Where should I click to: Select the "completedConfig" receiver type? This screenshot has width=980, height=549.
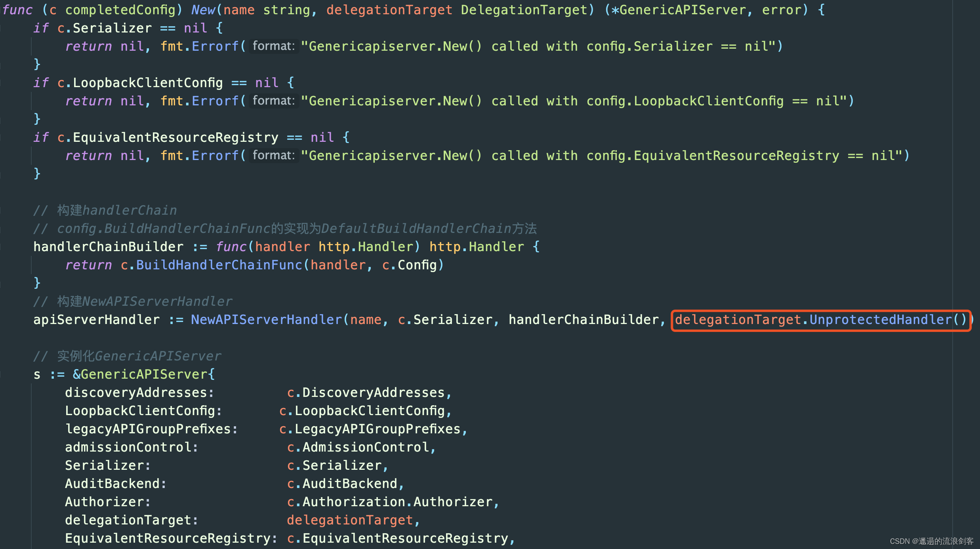pyautogui.click(x=120, y=10)
